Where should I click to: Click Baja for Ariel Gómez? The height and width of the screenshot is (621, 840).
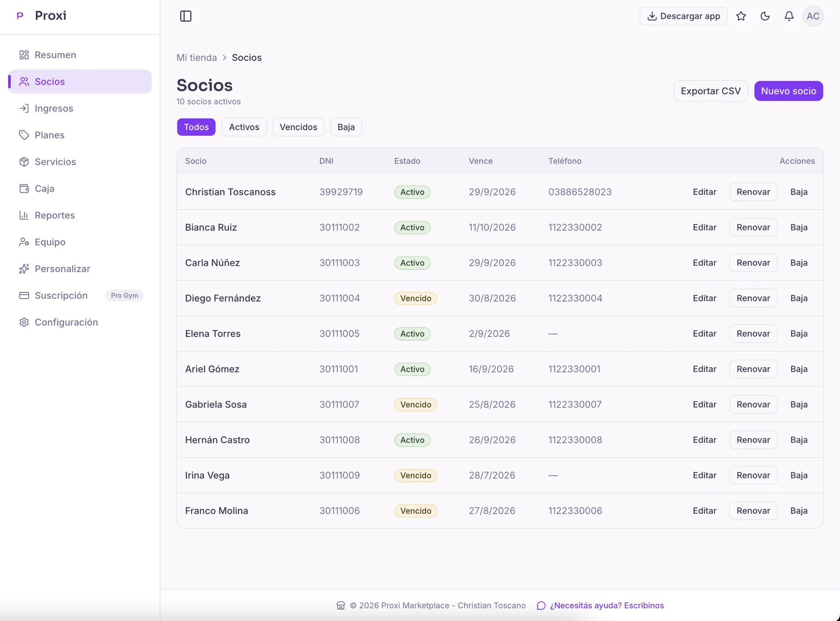799,369
